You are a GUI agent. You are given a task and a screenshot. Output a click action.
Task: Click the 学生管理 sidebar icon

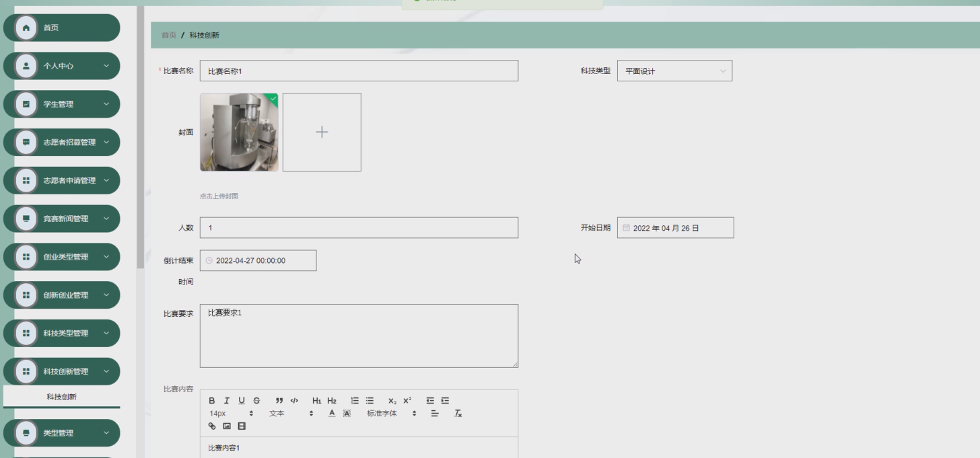pos(26,104)
